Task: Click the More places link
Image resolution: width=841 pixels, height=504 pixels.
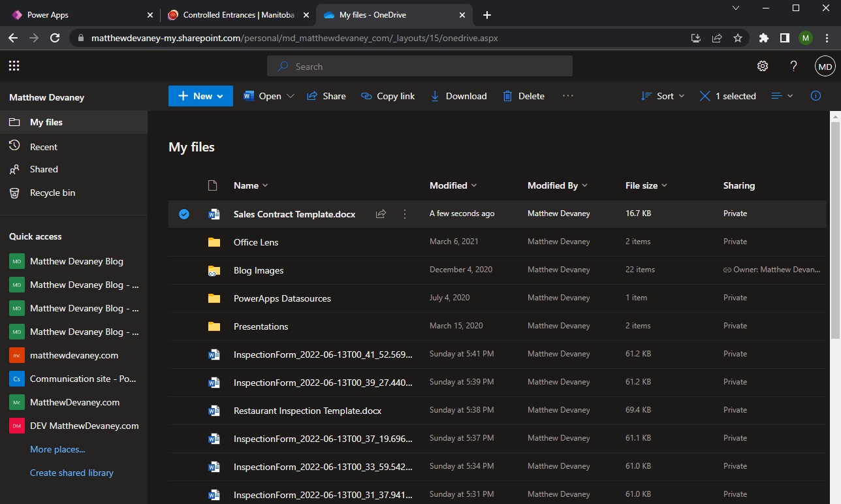Action: click(x=57, y=449)
